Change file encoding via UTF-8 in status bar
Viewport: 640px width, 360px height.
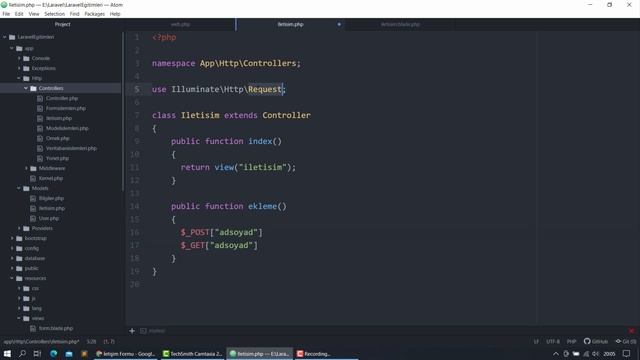pos(553,342)
